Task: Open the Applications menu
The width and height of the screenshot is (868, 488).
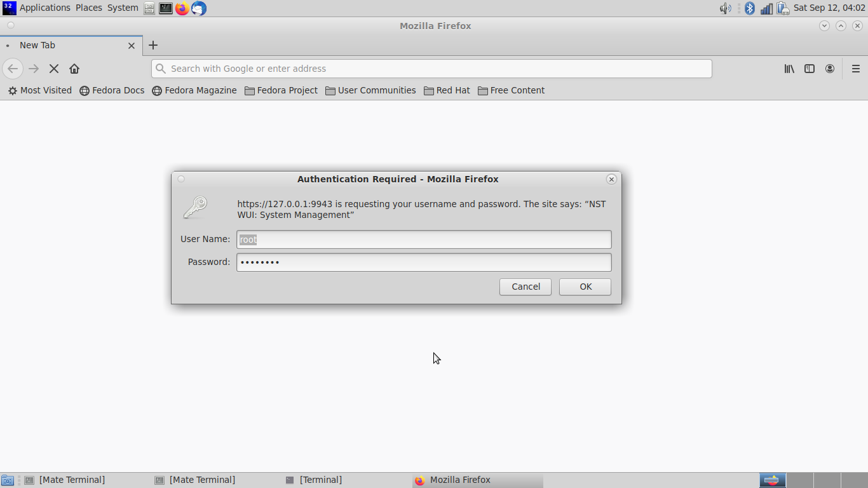Action: point(44,8)
